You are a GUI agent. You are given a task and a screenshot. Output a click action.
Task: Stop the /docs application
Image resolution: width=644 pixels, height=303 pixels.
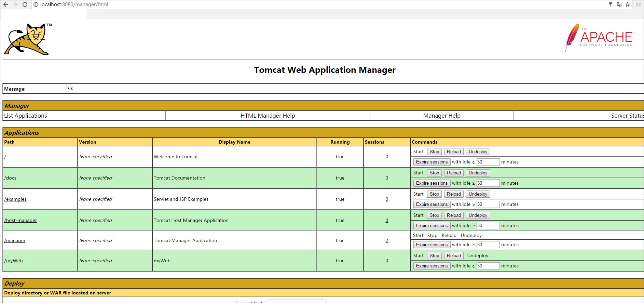click(434, 173)
